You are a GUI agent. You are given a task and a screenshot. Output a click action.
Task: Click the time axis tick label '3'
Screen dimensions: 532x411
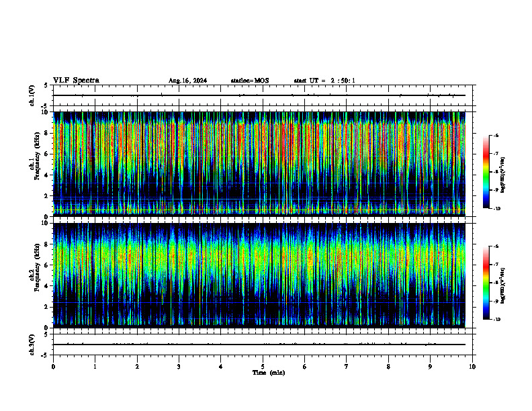(x=179, y=367)
